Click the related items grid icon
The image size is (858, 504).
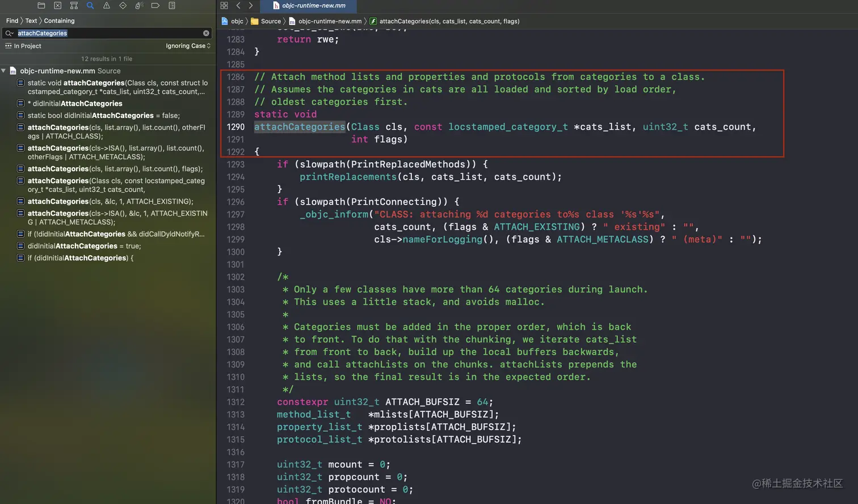pos(224,6)
